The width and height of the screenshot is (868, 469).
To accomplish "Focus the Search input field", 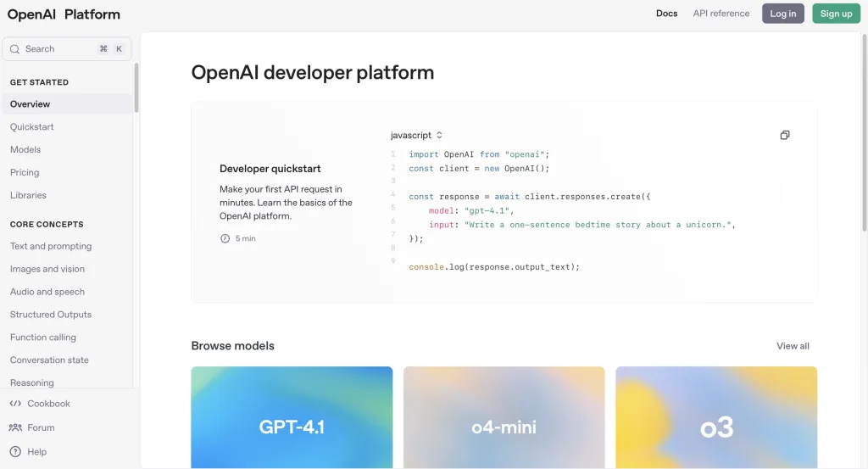I will (x=67, y=48).
